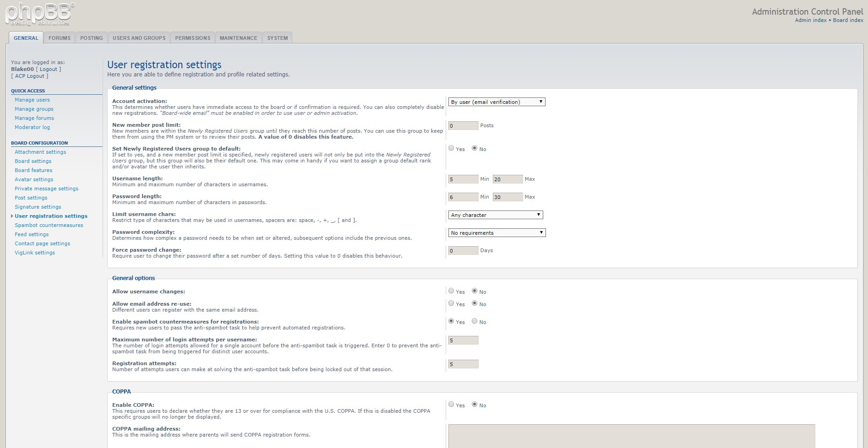Focus the minimum username length field
The height and width of the screenshot is (448, 868).
pos(463,179)
